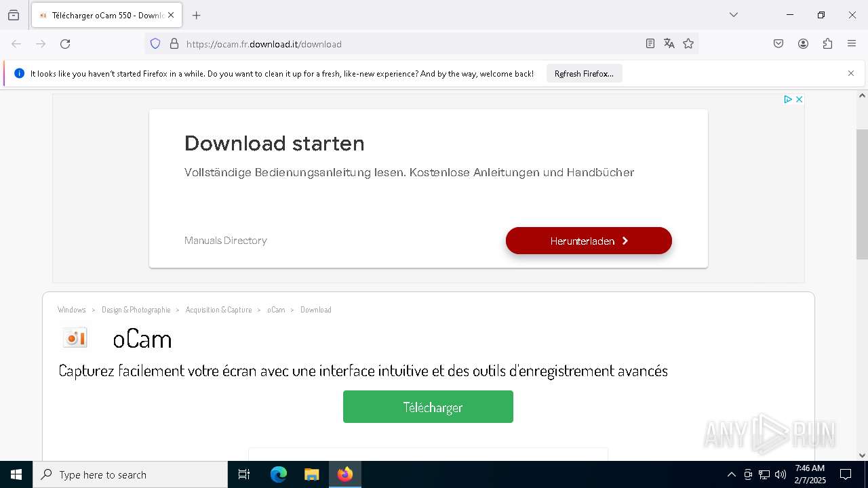Image resolution: width=868 pixels, height=488 pixels.
Task: Open a new tab with plus icon
Action: tap(197, 15)
